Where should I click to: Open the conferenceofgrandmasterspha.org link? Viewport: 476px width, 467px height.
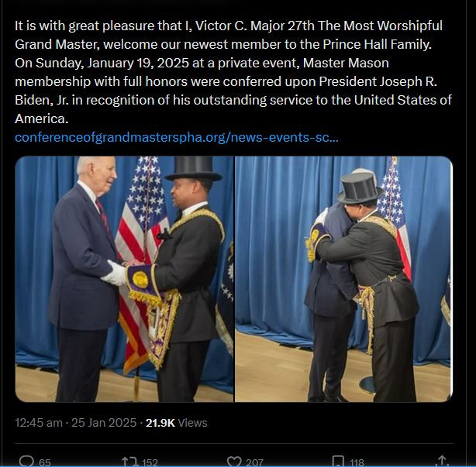[x=177, y=137]
